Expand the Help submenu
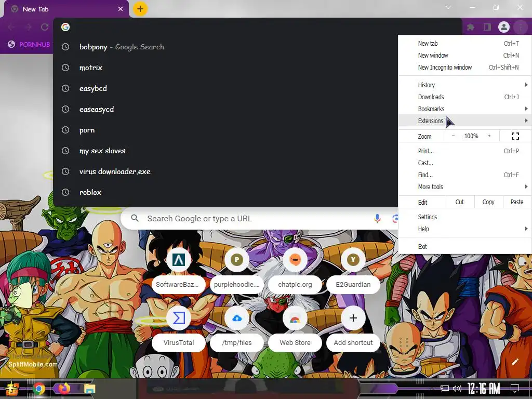The image size is (532, 399). pos(465,229)
